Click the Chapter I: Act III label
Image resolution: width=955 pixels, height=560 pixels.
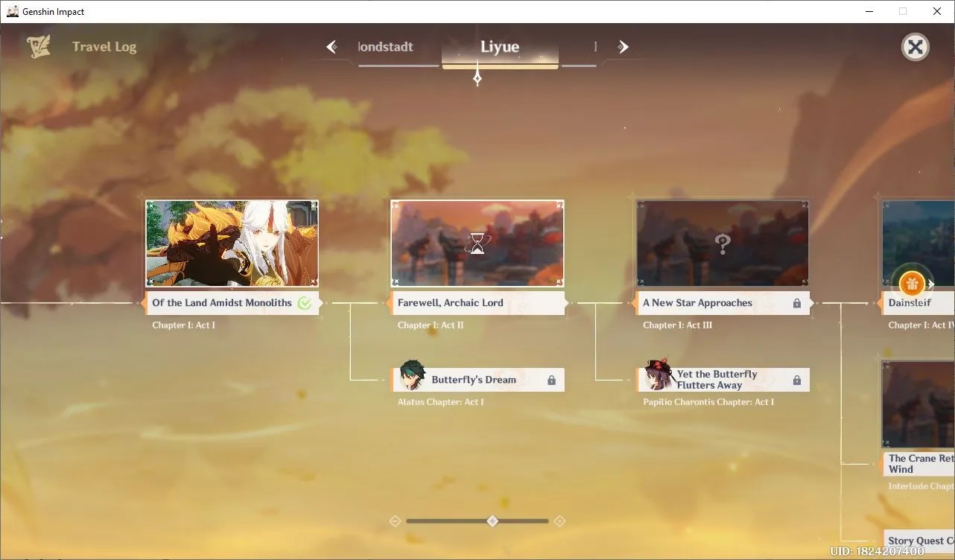pyautogui.click(x=678, y=325)
